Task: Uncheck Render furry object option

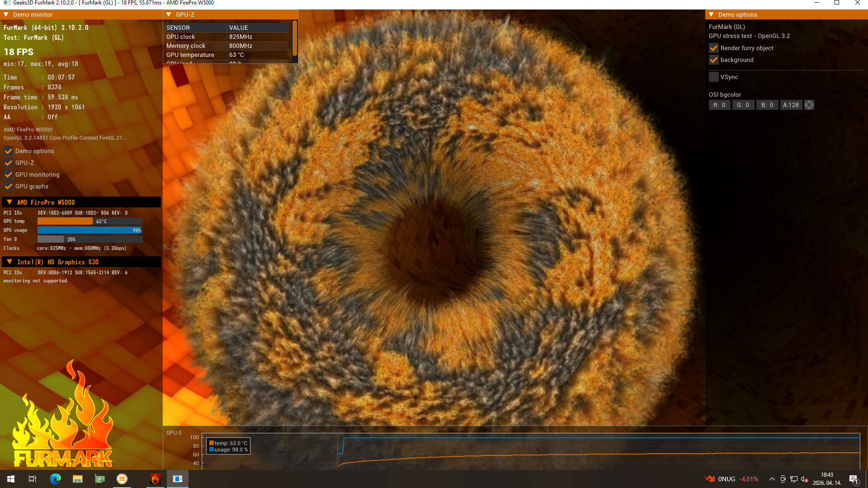Action: pos(714,48)
